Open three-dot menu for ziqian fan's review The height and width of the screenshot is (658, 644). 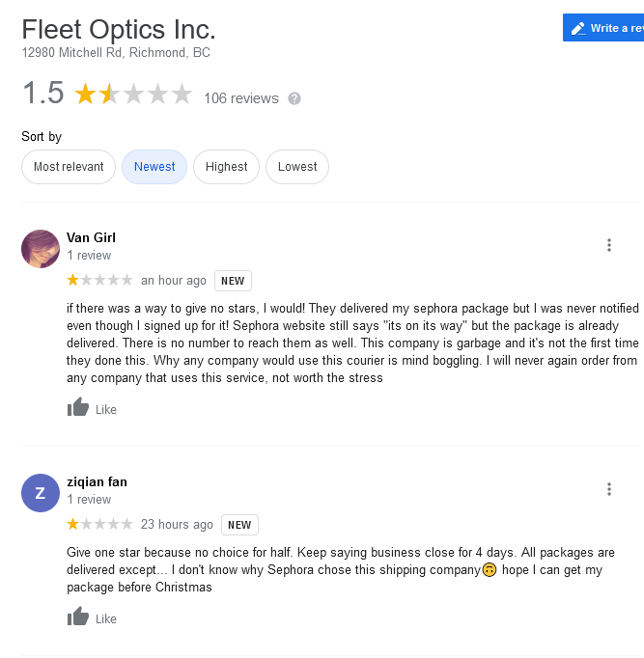609,489
